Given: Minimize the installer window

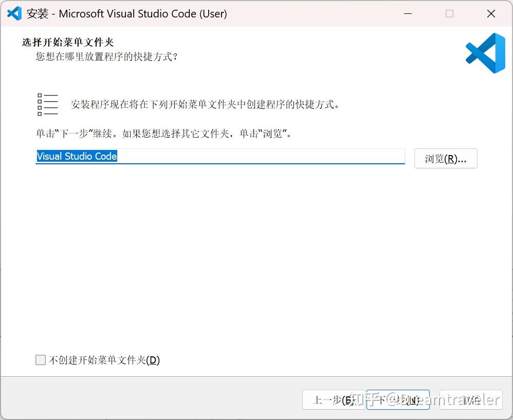Looking at the screenshot, I should coord(408,13).
